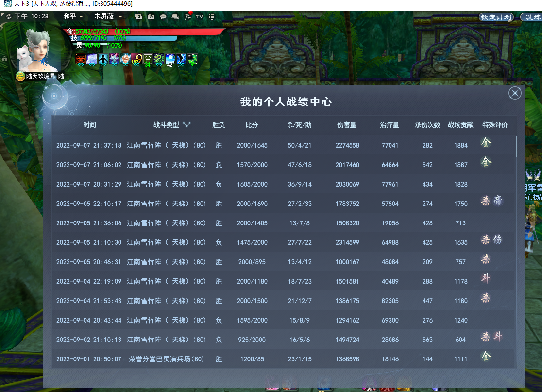Image resolution: width=542 pixels, height=392 pixels.
Task: Click contribution value 1884
Action: pyautogui.click(x=461, y=145)
